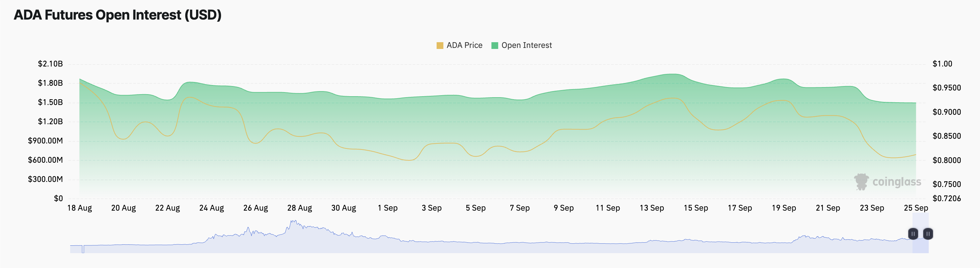
Task: Click the $0 left axis label
Action: (x=58, y=198)
